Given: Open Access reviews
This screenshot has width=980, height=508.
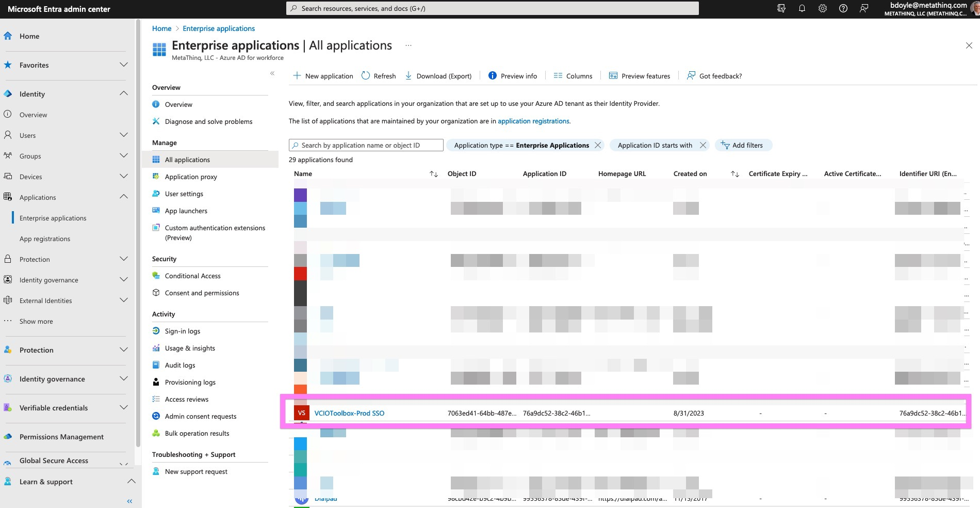Looking at the screenshot, I should point(187,399).
